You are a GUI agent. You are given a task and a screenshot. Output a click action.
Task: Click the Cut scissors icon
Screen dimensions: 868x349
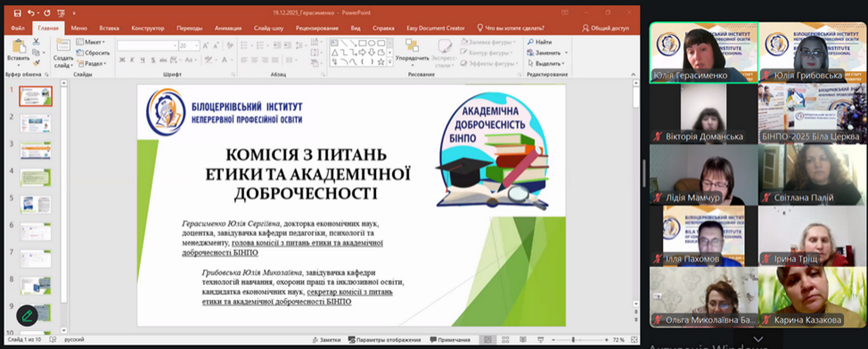pyautogui.click(x=36, y=42)
